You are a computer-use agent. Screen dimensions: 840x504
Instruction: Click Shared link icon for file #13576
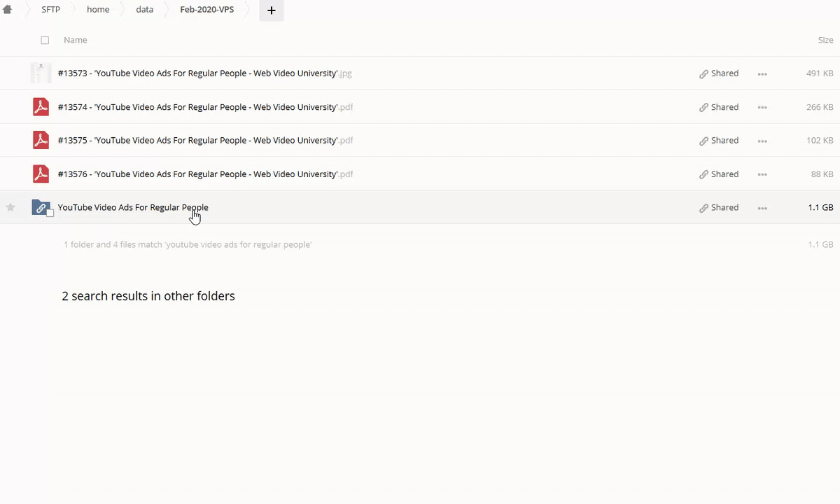click(703, 174)
